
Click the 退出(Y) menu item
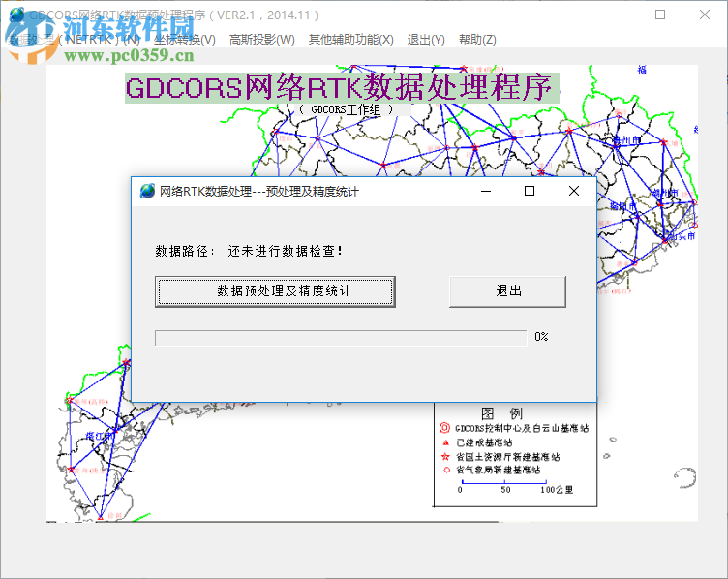426,40
